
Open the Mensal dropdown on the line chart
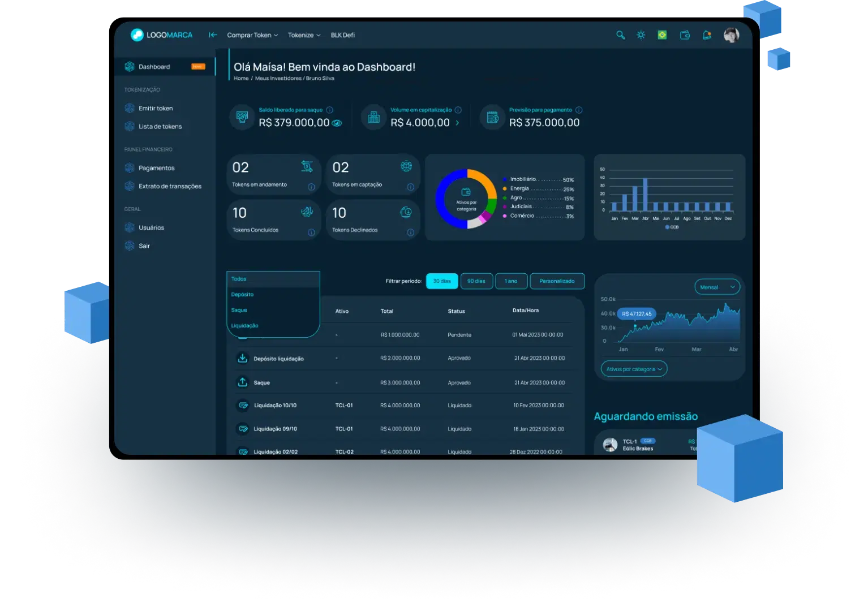coord(716,287)
